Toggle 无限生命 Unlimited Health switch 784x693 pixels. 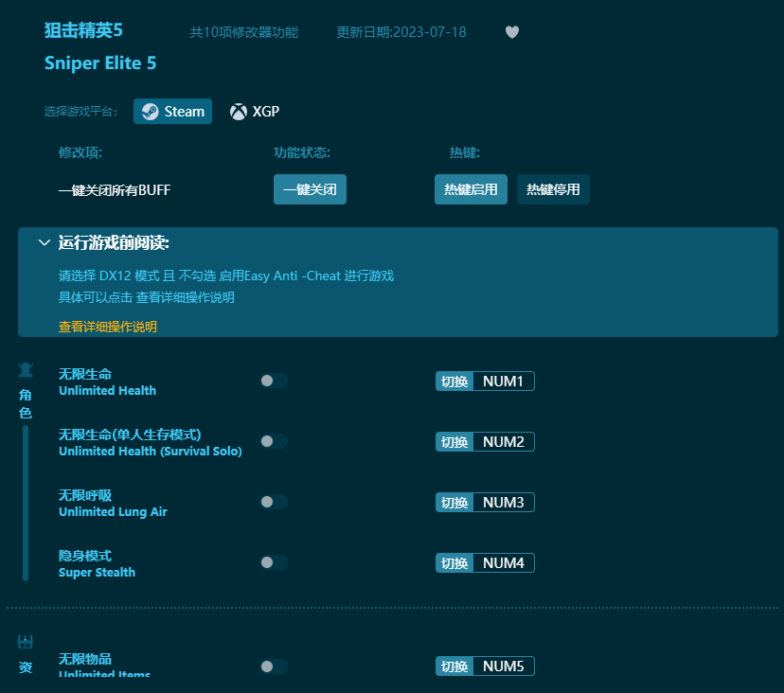coord(274,381)
